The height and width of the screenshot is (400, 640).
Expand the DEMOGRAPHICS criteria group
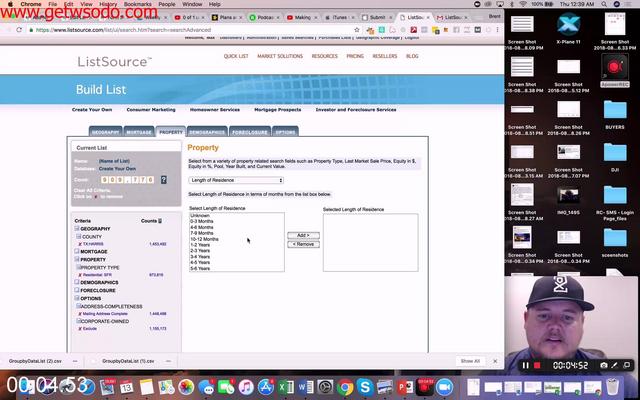77,282
